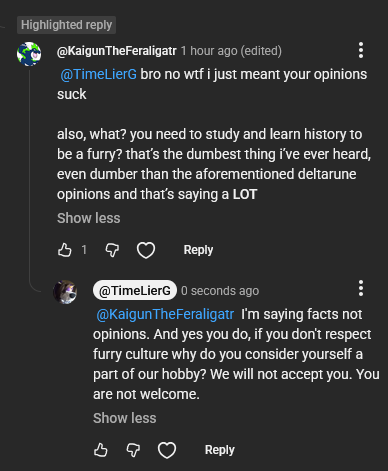This screenshot has width=388, height=471.
Task: Click the '0 seconds ago' timestamp
Action: point(220,291)
